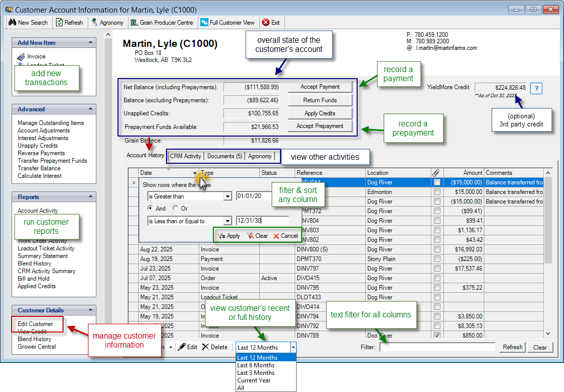Image resolution: width=564 pixels, height=392 pixels.
Task: Click the red Cancel X in filter popup
Action: point(276,236)
